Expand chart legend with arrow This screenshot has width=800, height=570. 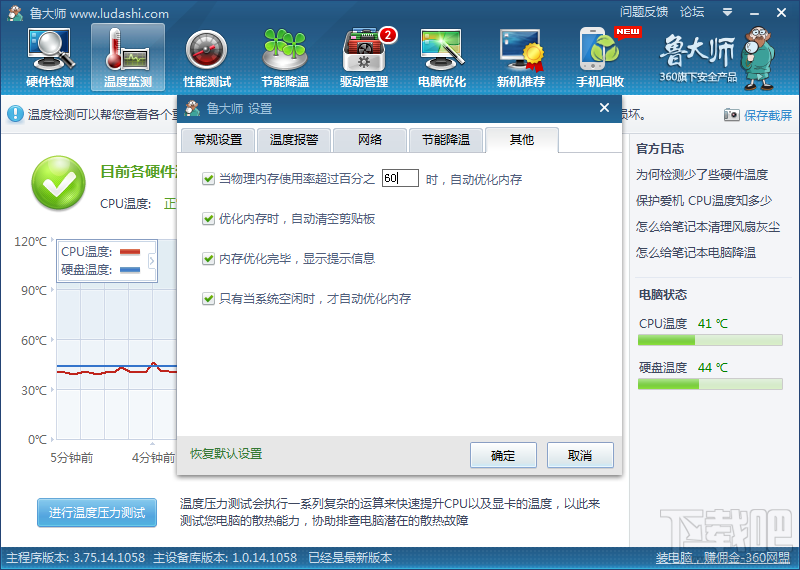(x=152, y=261)
